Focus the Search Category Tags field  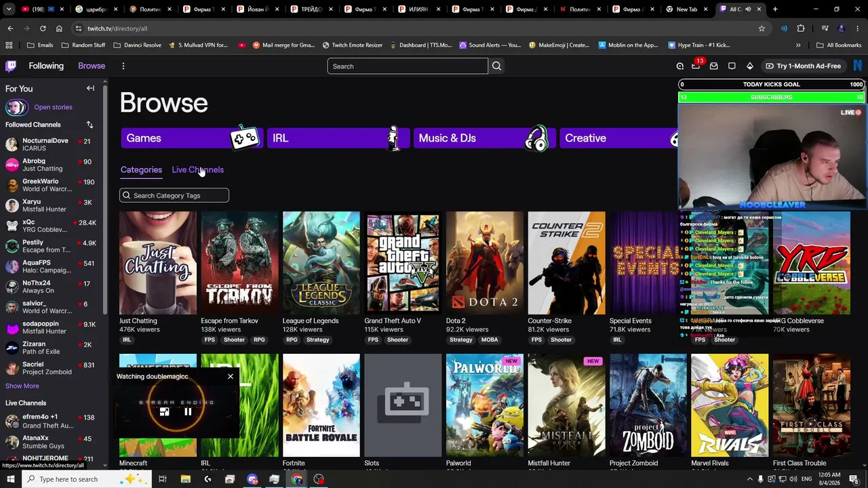point(174,195)
